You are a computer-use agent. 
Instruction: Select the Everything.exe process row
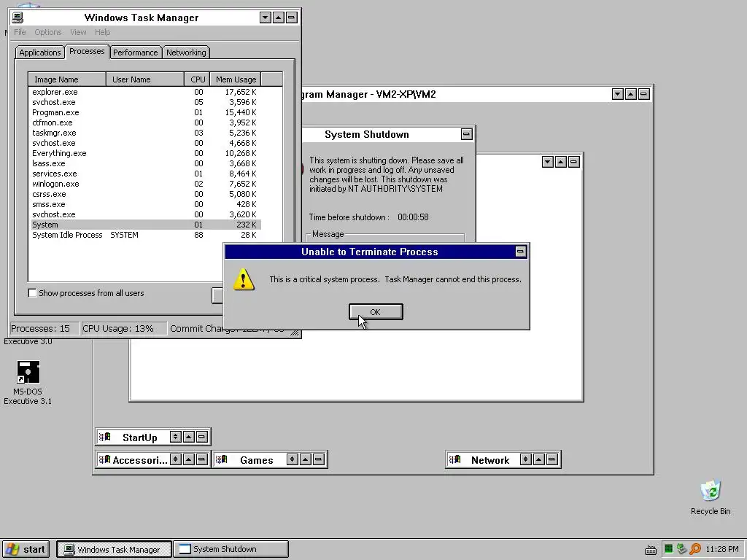(145, 153)
